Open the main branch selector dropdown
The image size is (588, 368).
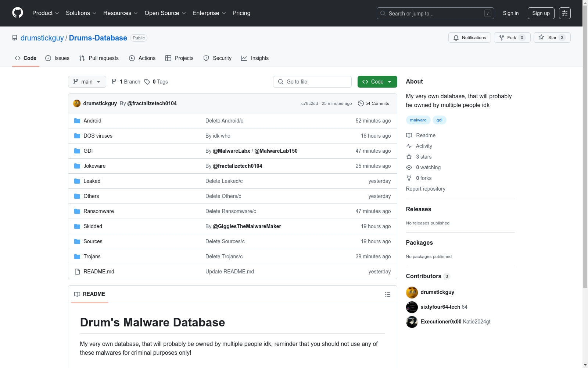(x=87, y=82)
